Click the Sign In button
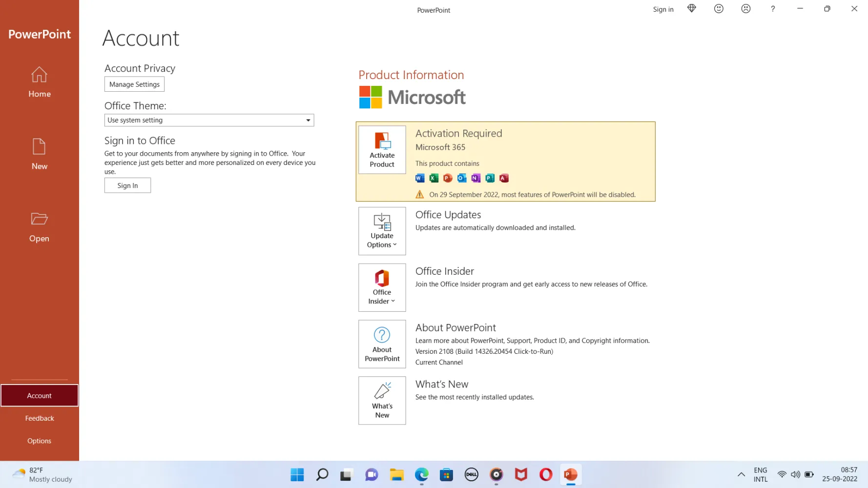 [127, 185]
